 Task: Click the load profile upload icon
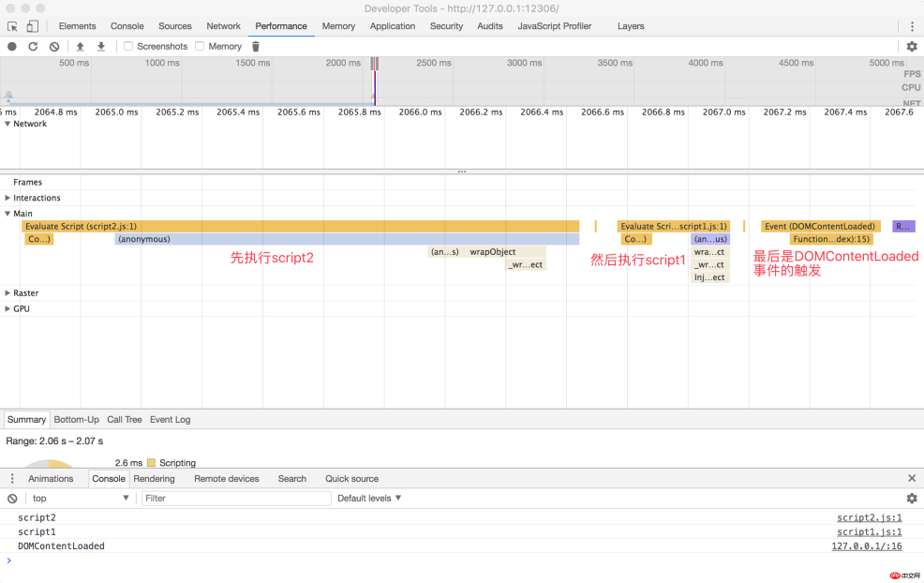(81, 46)
